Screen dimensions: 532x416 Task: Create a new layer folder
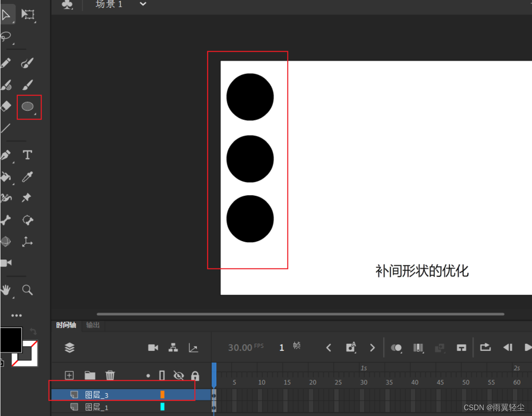[90, 375]
